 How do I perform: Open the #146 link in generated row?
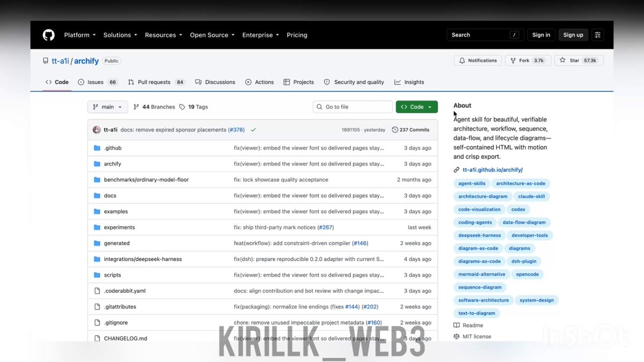pyautogui.click(x=360, y=243)
